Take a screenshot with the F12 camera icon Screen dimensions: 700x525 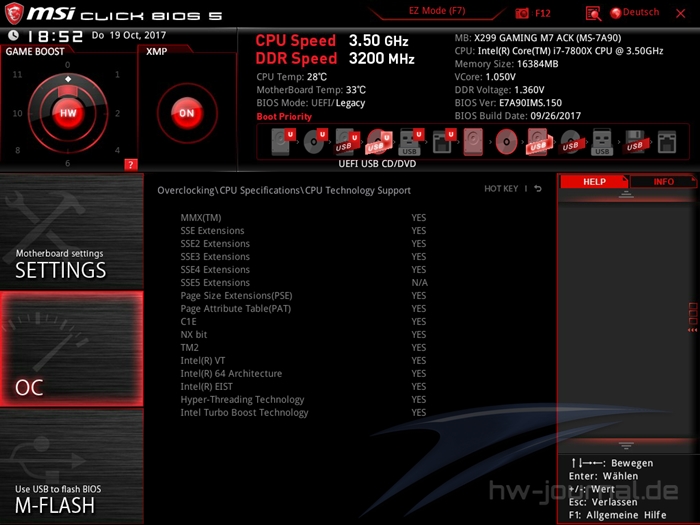click(521, 13)
